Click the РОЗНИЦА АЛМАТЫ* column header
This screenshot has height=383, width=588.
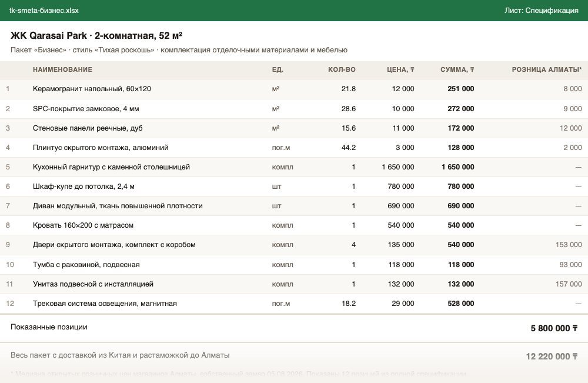point(547,69)
